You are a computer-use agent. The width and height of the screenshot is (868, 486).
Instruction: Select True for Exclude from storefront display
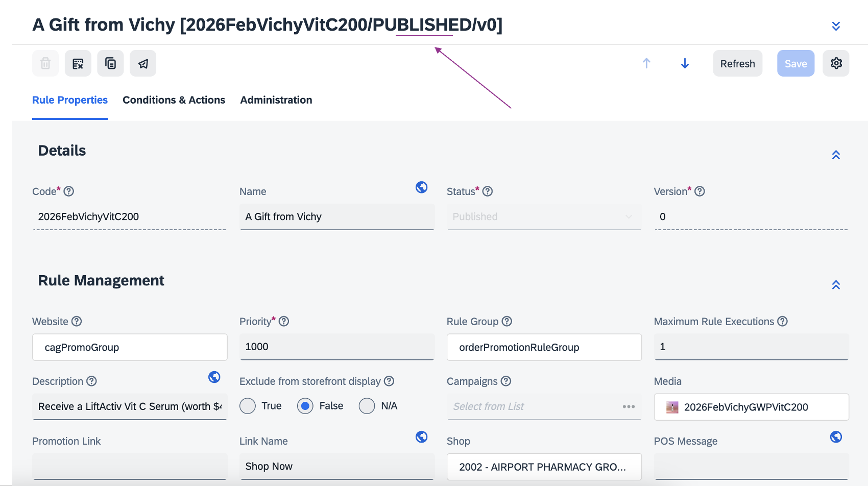(x=248, y=406)
